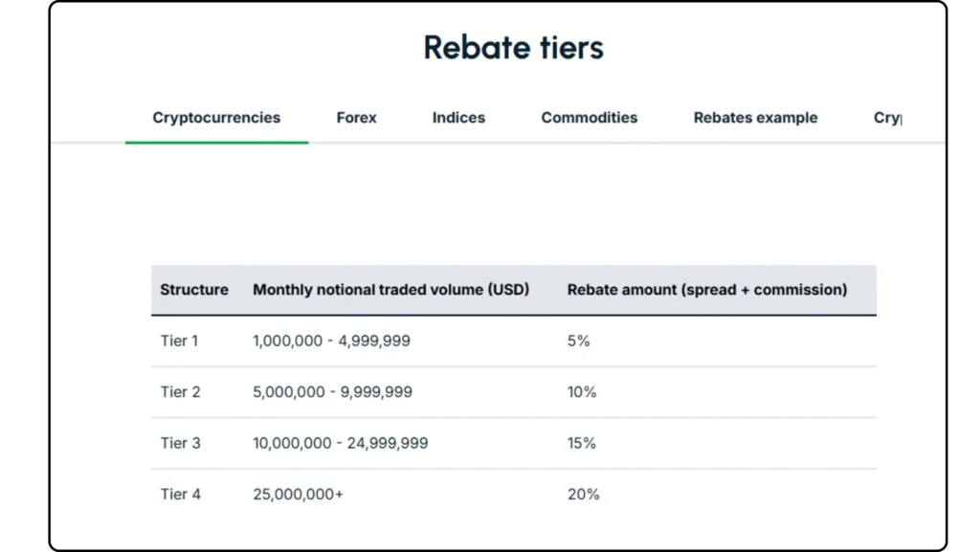Click the Tier 4 row label

(180, 494)
